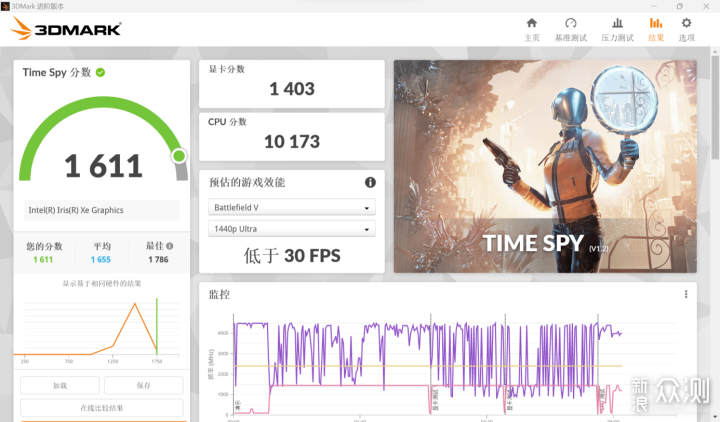Screen dimensions: 720x422
Task: Click the average score 1 655
Action: tap(101, 259)
